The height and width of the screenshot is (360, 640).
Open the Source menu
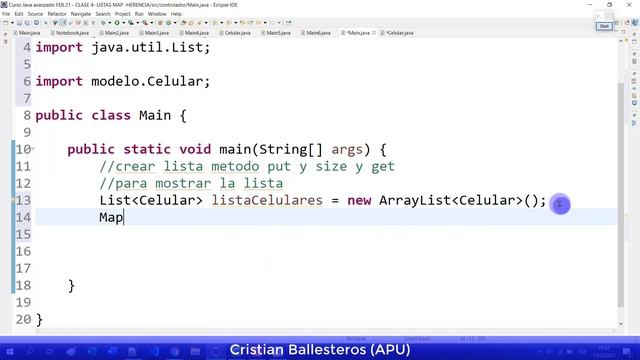click(35, 14)
